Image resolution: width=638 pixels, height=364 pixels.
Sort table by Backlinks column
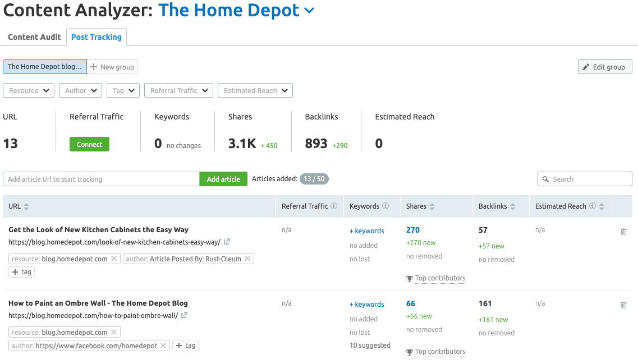coord(513,206)
